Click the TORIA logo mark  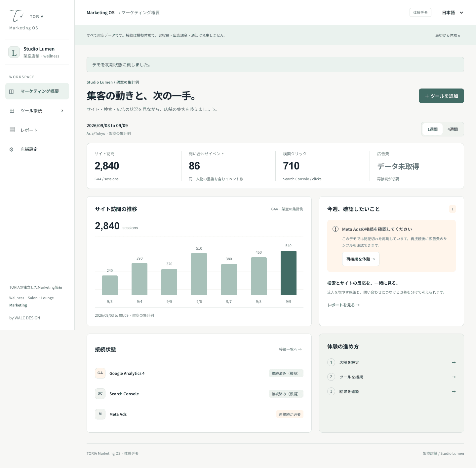coord(16,16)
